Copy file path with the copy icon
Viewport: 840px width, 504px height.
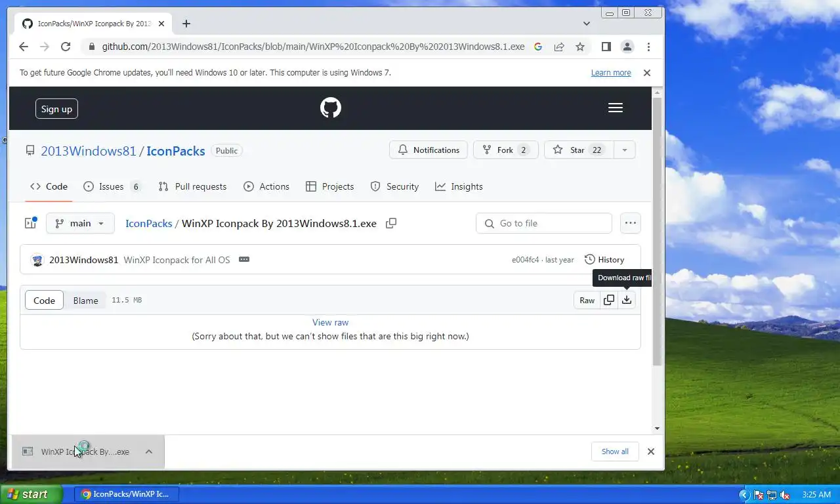click(x=391, y=223)
